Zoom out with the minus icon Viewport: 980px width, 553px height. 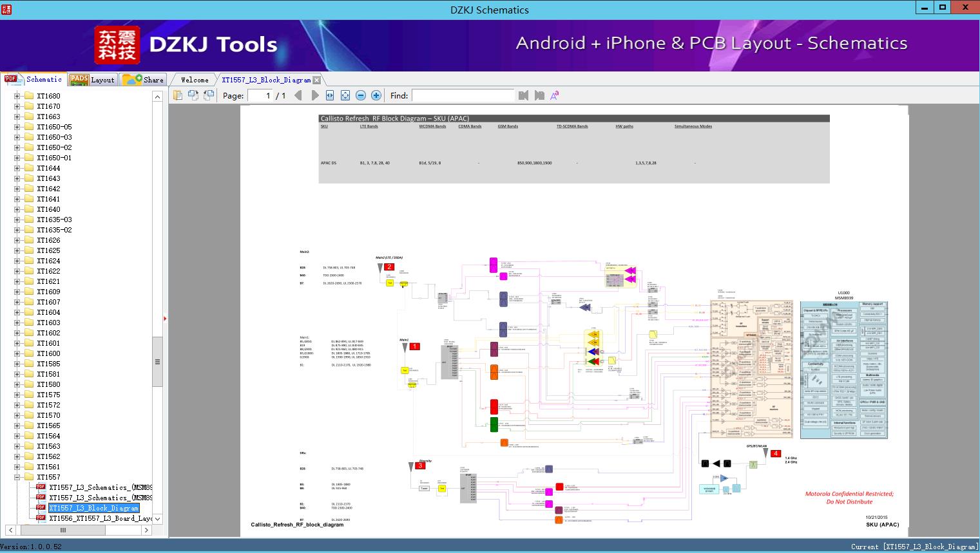[361, 95]
